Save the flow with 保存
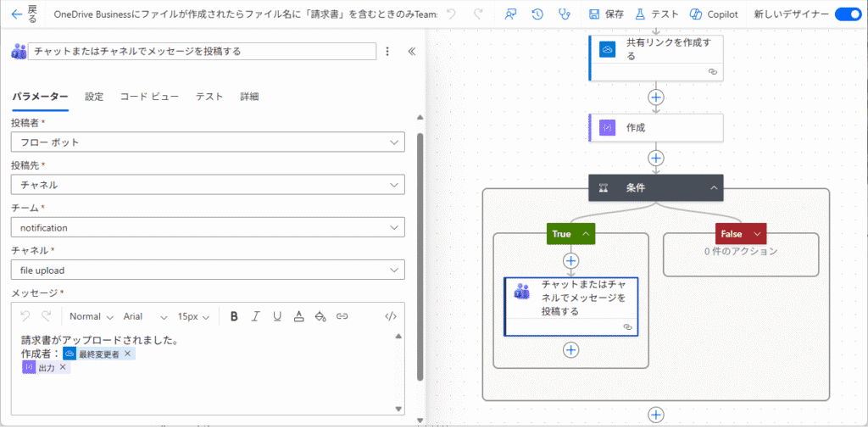Image resolution: width=868 pixels, height=429 pixels. pyautogui.click(x=606, y=14)
